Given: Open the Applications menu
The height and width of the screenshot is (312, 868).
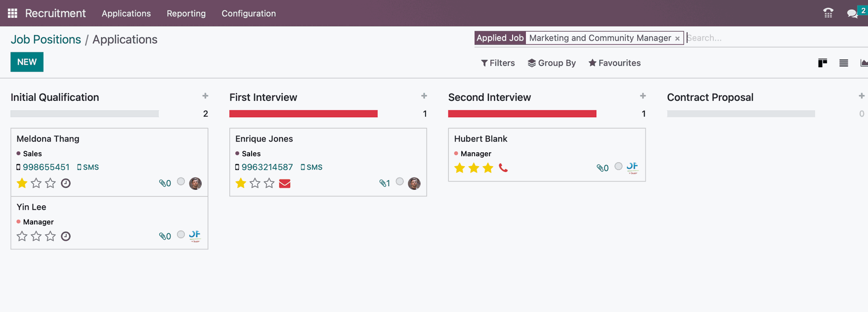Looking at the screenshot, I should 126,13.
